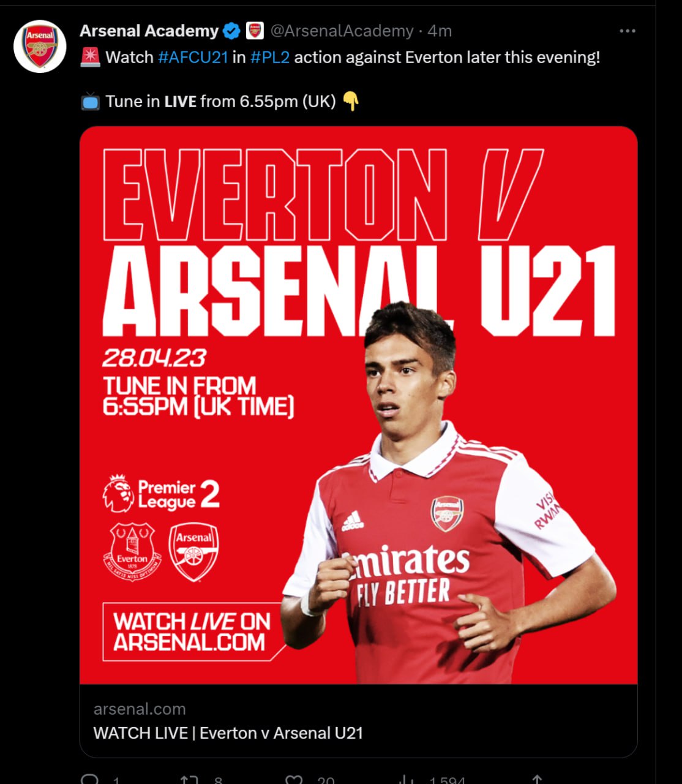Click the Arsenal affiliate crest badge
The image size is (682, 784).
click(x=255, y=31)
